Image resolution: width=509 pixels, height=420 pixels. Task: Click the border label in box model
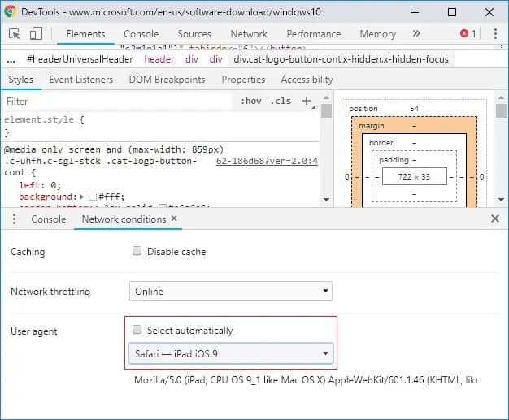pos(381,143)
